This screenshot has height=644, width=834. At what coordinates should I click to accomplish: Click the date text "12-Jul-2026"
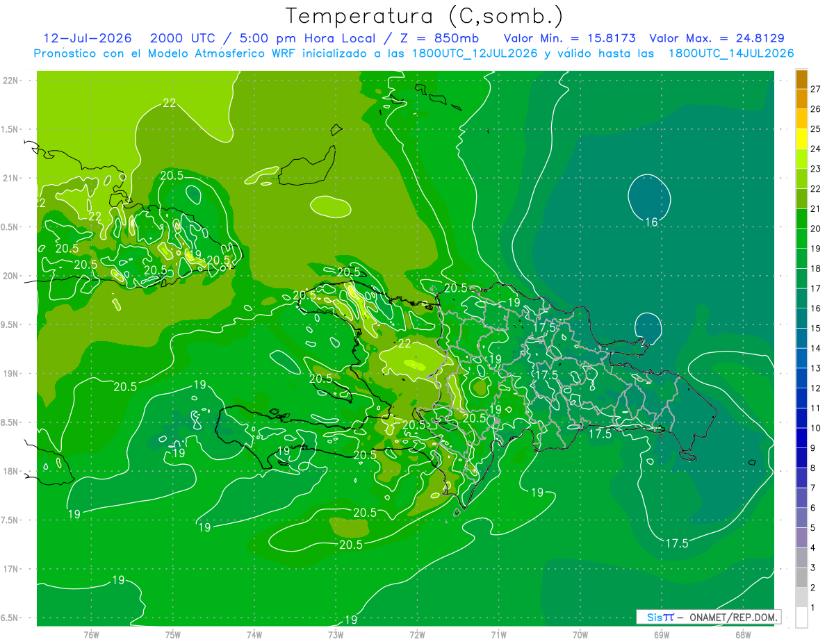tap(88, 38)
